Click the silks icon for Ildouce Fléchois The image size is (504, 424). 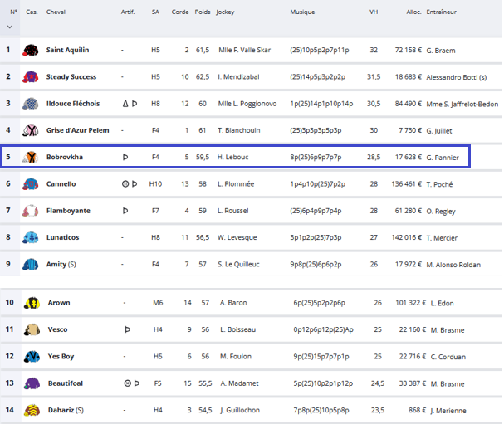31,104
